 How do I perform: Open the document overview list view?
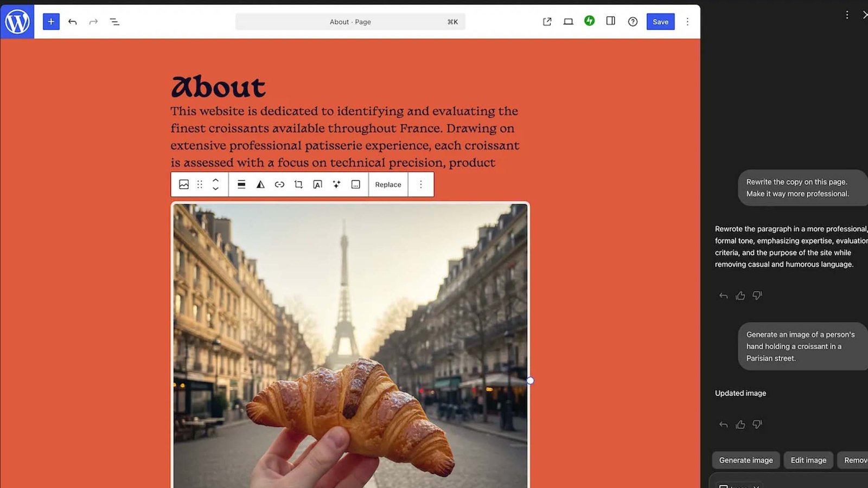click(x=114, y=22)
